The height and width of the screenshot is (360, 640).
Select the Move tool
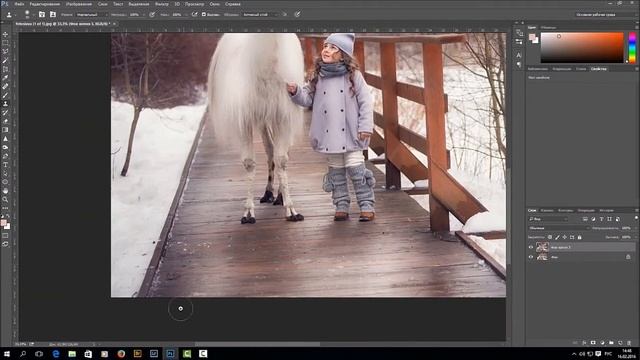(5, 34)
